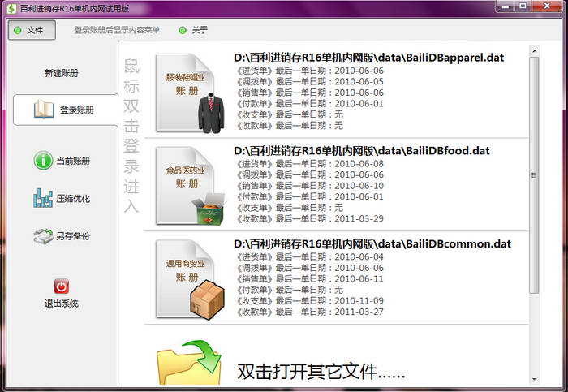Open 当前账册 label

pyautogui.click(x=73, y=161)
